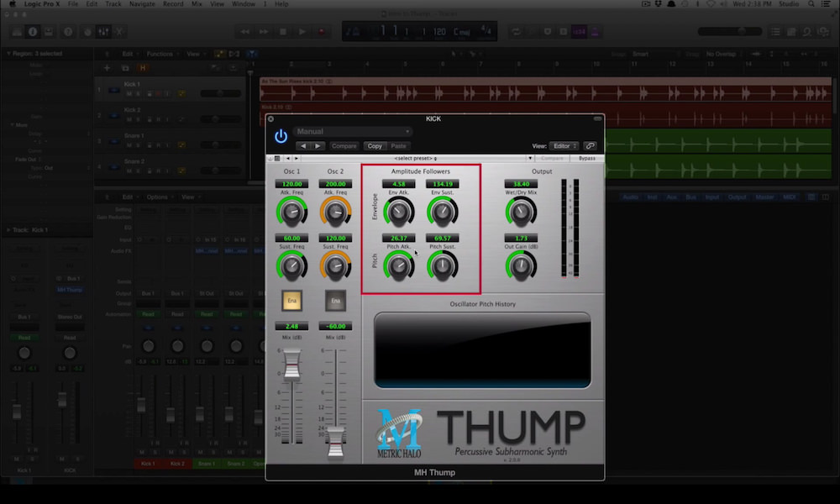Click the Osc 1 Mix fader handle
The image size is (840, 504).
[292, 365]
